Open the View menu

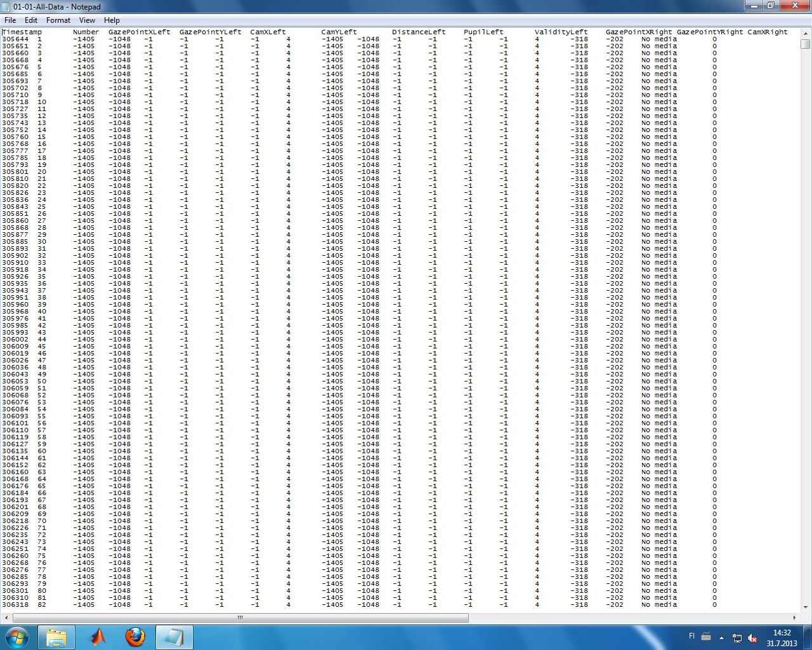click(x=88, y=20)
